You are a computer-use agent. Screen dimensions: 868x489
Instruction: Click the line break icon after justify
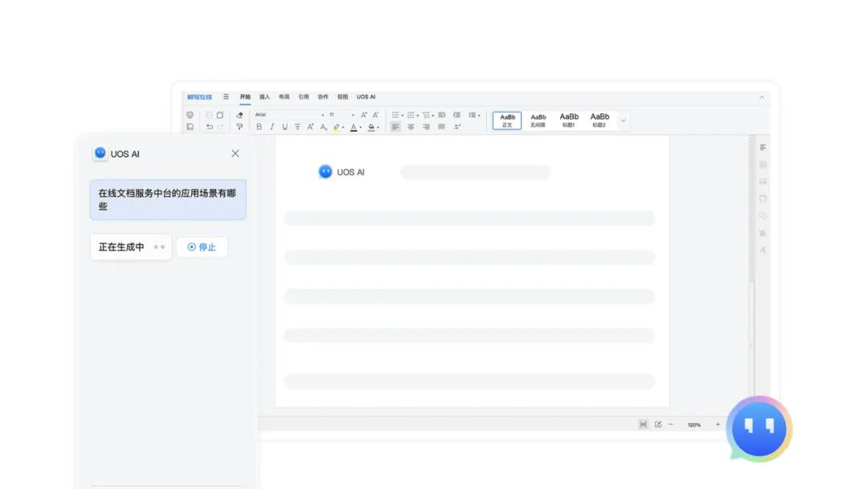[x=457, y=127]
